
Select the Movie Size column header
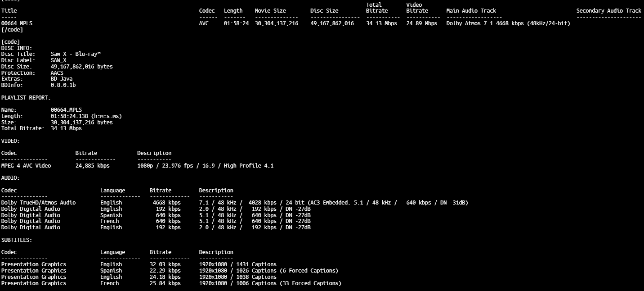tap(270, 11)
